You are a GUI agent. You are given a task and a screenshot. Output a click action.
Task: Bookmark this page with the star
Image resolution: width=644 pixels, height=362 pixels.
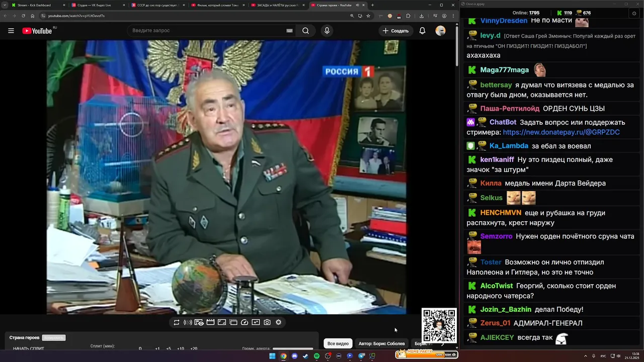click(x=368, y=16)
